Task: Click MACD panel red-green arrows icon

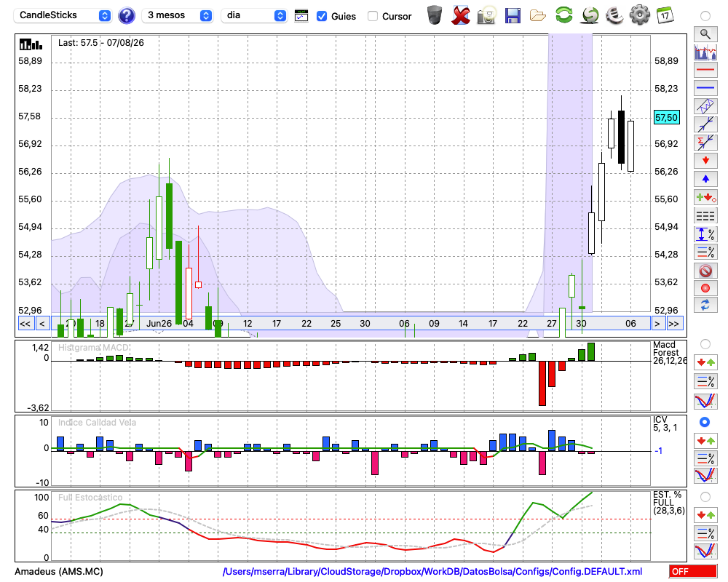Action: pyautogui.click(x=705, y=362)
